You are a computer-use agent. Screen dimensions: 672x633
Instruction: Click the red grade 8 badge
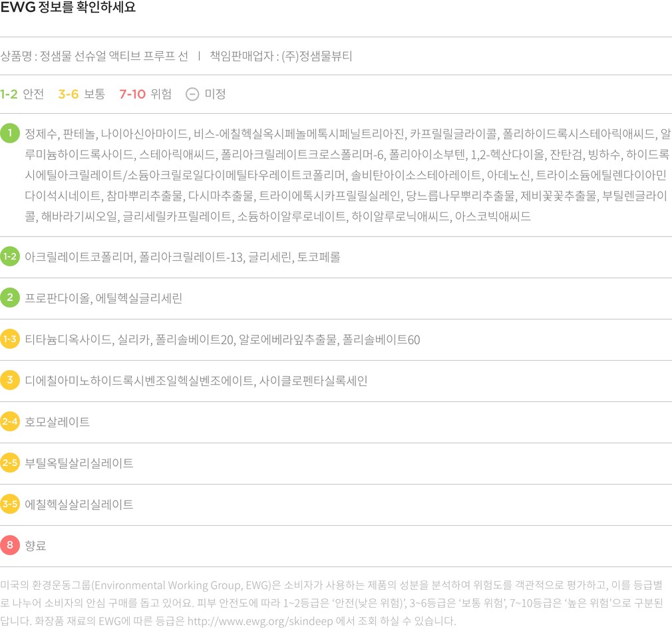point(10,545)
